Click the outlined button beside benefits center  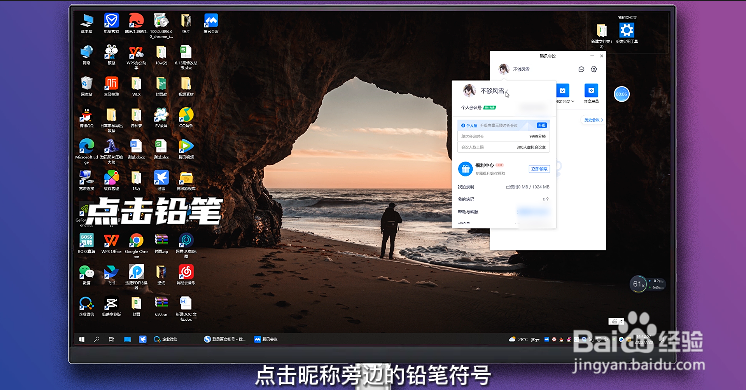pyautogui.click(x=539, y=169)
